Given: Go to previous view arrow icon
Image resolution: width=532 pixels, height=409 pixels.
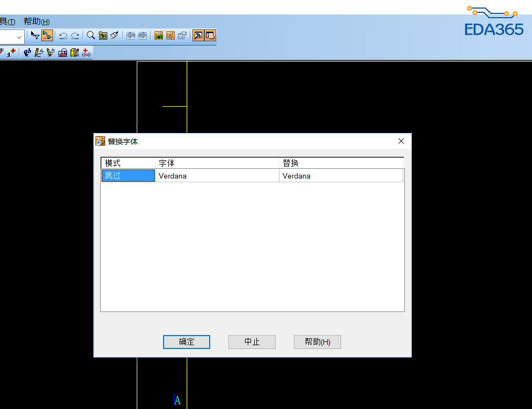Looking at the screenshot, I should coord(131,35).
